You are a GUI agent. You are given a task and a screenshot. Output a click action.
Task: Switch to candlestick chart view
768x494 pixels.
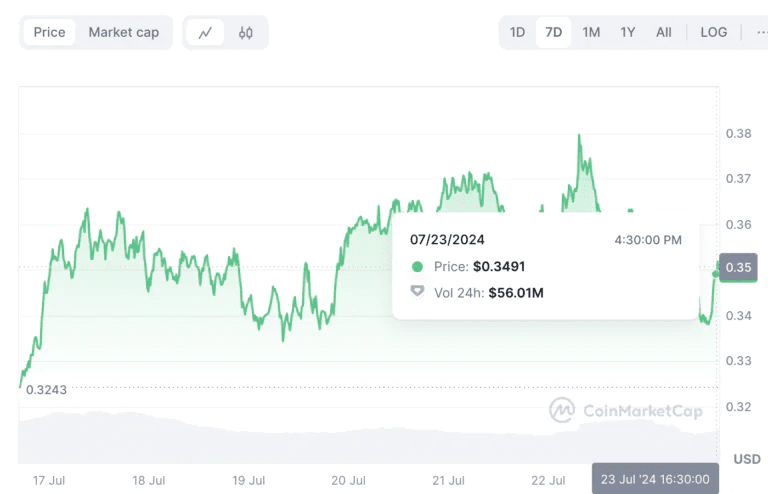click(246, 32)
